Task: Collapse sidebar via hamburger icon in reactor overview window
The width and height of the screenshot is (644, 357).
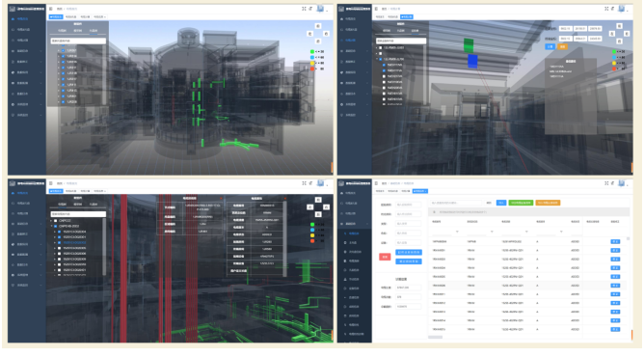Action: (x=50, y=9)
